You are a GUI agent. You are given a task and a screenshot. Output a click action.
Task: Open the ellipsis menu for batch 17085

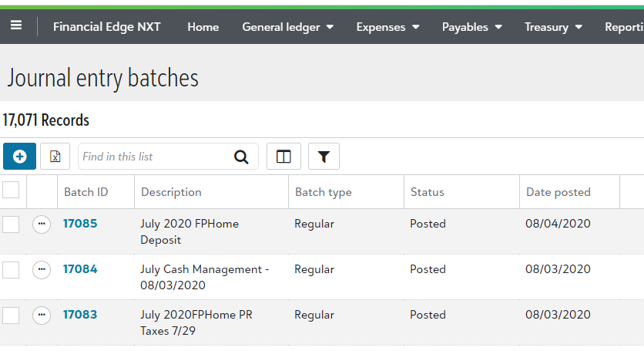pos(42,224)
